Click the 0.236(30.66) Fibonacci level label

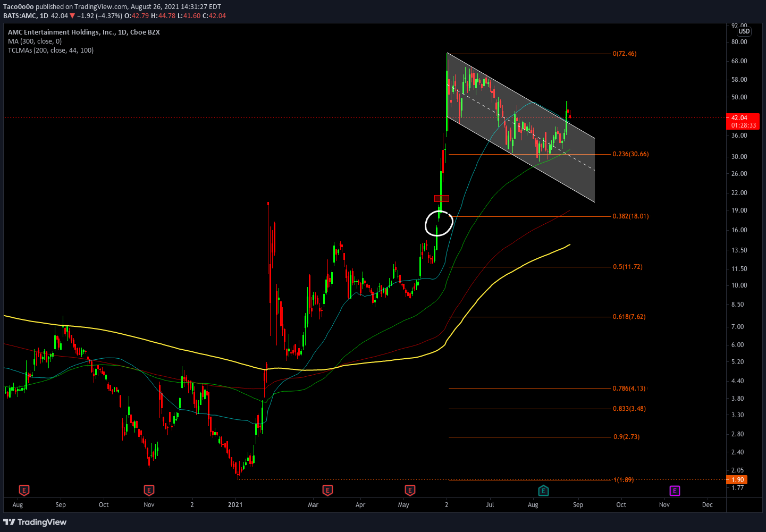coord(630,154)
